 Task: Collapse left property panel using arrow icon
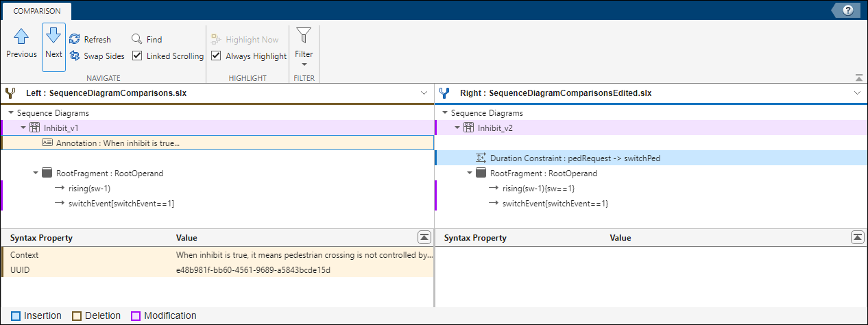tap(424, 237)
